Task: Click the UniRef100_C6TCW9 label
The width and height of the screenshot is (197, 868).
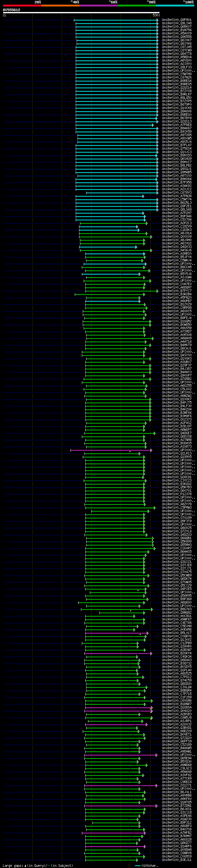Action: point(176,50)
